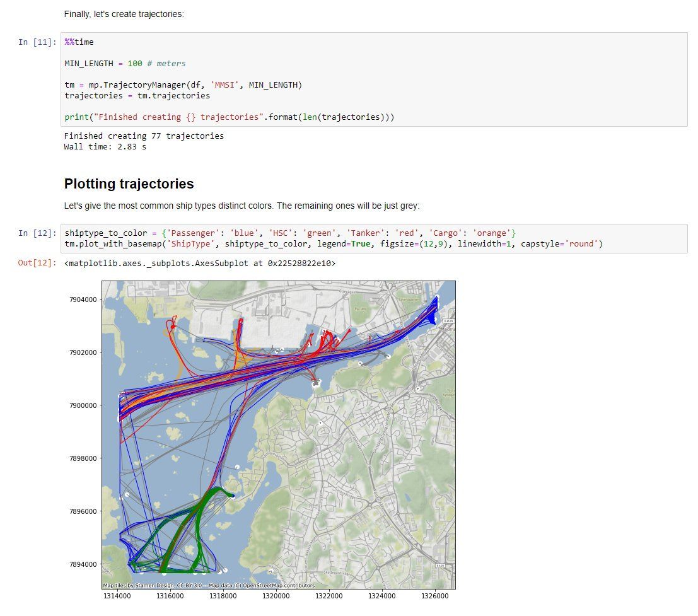The image size is (698, 616).
Task: Click the tm.plot_with_basemap code line
Action: [x=334, y=244]
